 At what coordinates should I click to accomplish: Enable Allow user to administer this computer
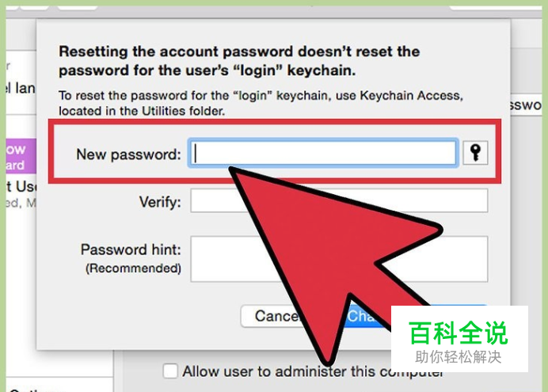click(x=170, y=371)
